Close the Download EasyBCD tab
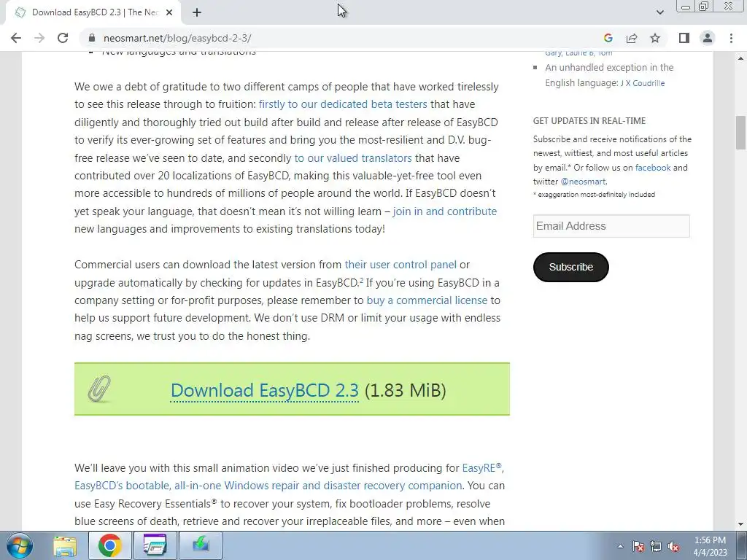This screenshot has height=560, width=747. coord(169,12)
